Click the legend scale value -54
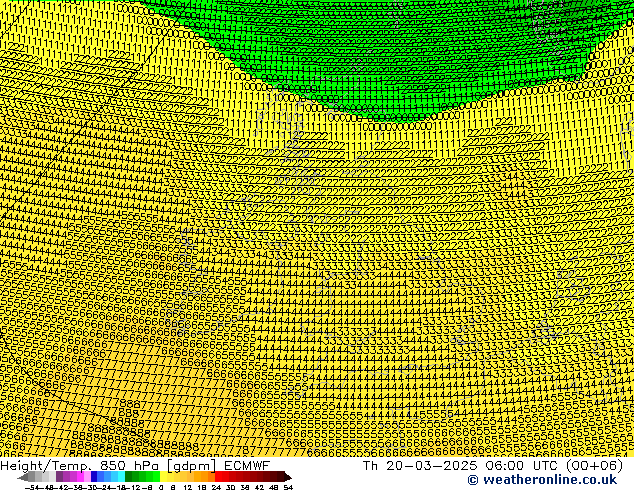634x490 pixels. [33, 487]
